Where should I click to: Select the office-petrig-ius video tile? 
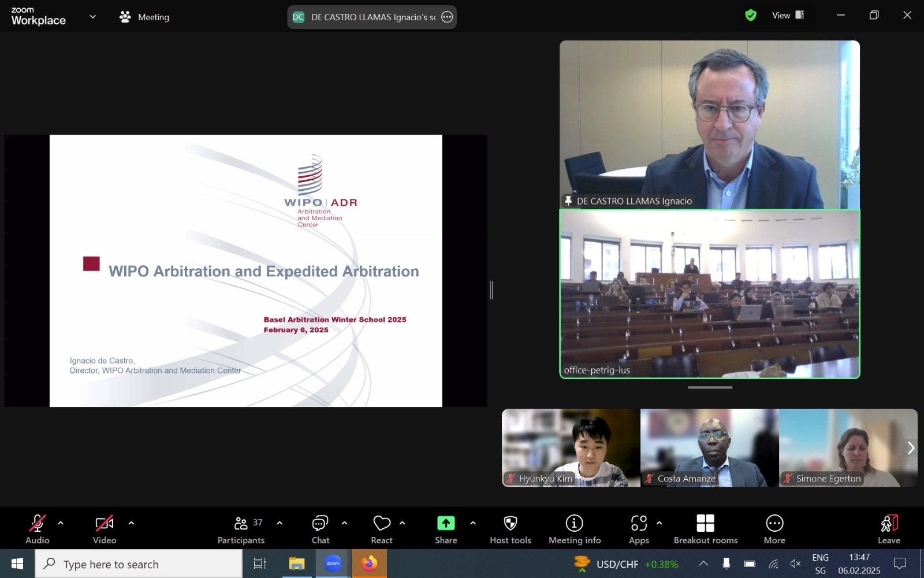[710, 294]
